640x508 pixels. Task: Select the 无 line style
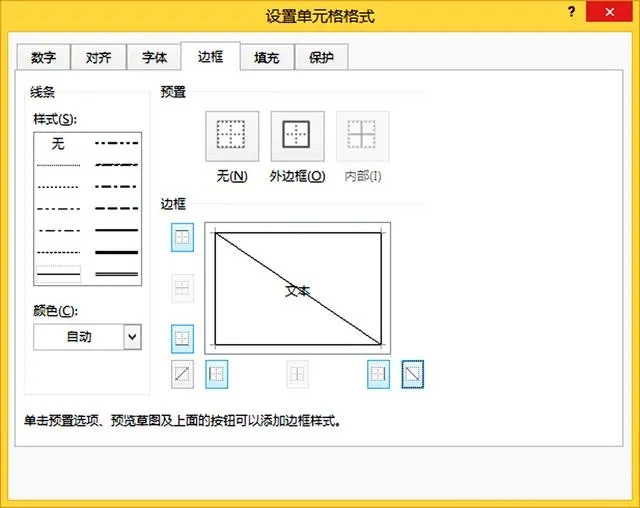58,143
